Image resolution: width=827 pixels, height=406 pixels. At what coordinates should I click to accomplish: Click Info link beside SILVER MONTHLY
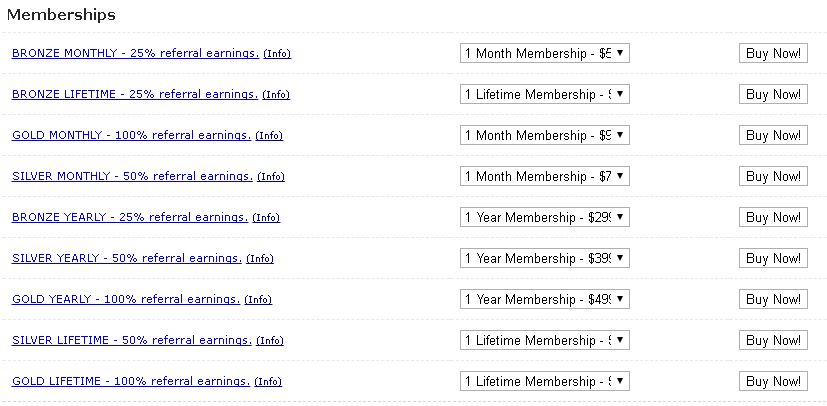[x=271, y=177]
